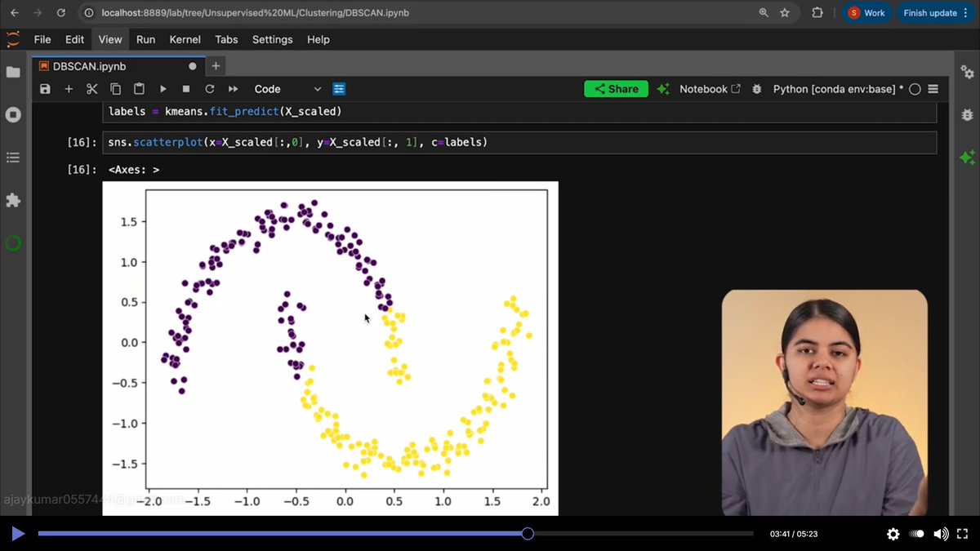Open the extension manager puzzle sidebar icon

tap(13, 200)
